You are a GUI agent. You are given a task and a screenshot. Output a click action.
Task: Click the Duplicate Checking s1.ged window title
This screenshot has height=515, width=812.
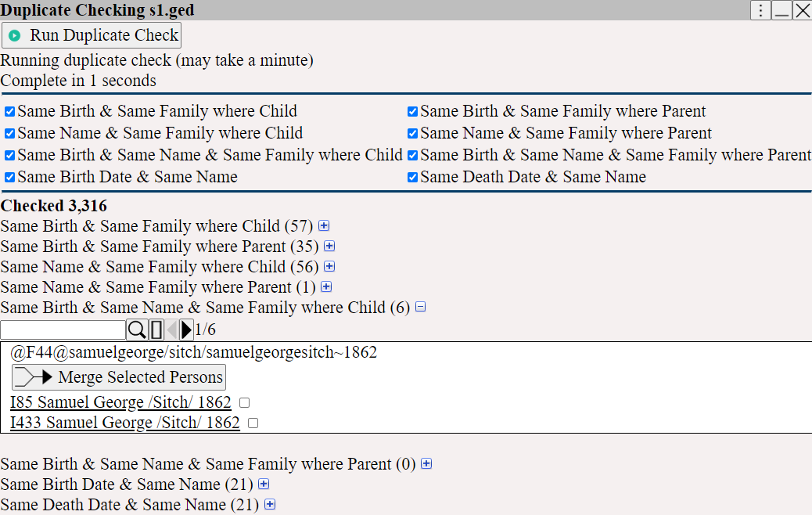point(97,10)
